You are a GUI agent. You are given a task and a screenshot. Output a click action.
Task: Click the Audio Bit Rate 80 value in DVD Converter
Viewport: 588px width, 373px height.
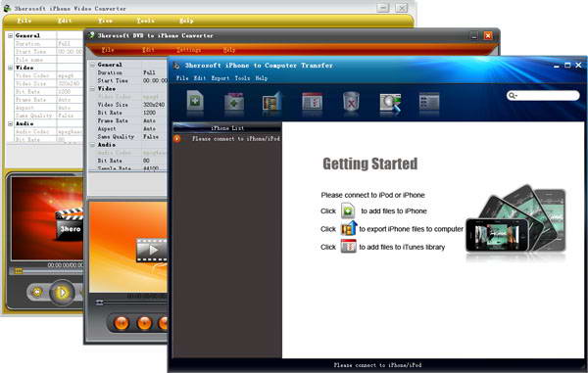point(146,161)
